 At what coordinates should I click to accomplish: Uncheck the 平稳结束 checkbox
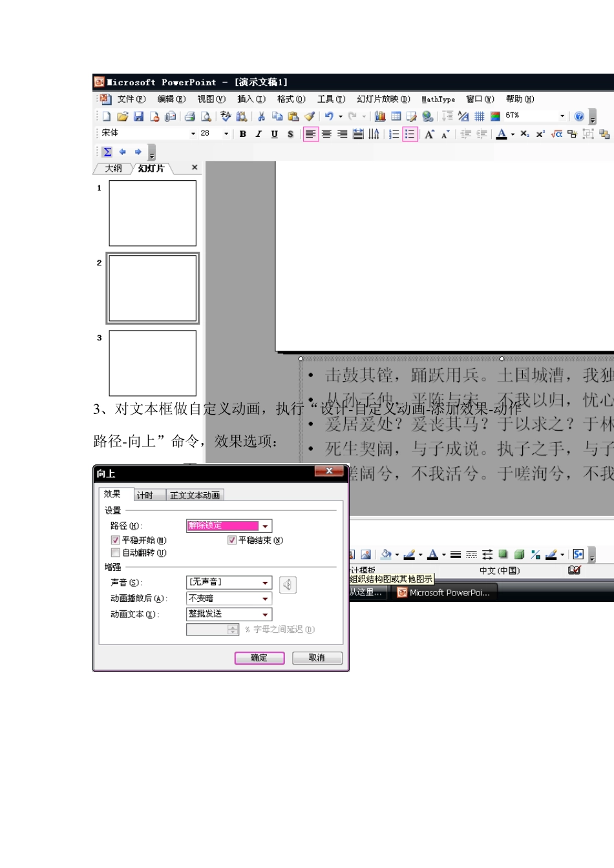(x=232, y=540)
